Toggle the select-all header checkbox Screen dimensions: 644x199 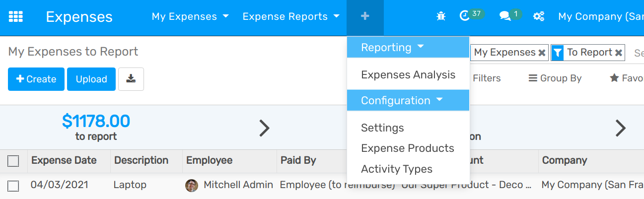point(13,161)
